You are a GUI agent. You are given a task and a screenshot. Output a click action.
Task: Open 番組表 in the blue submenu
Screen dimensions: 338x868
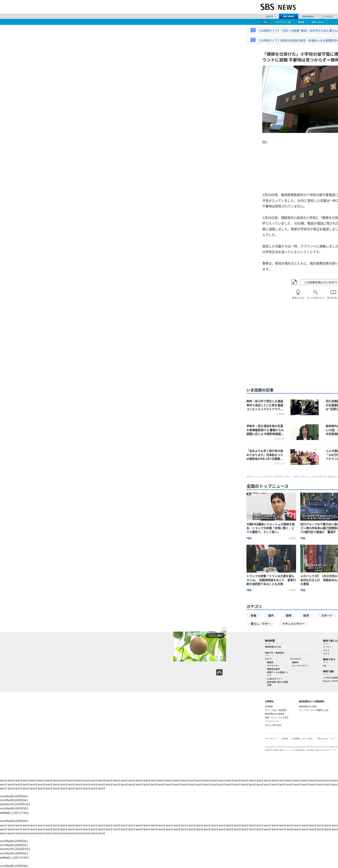point(301,22)
